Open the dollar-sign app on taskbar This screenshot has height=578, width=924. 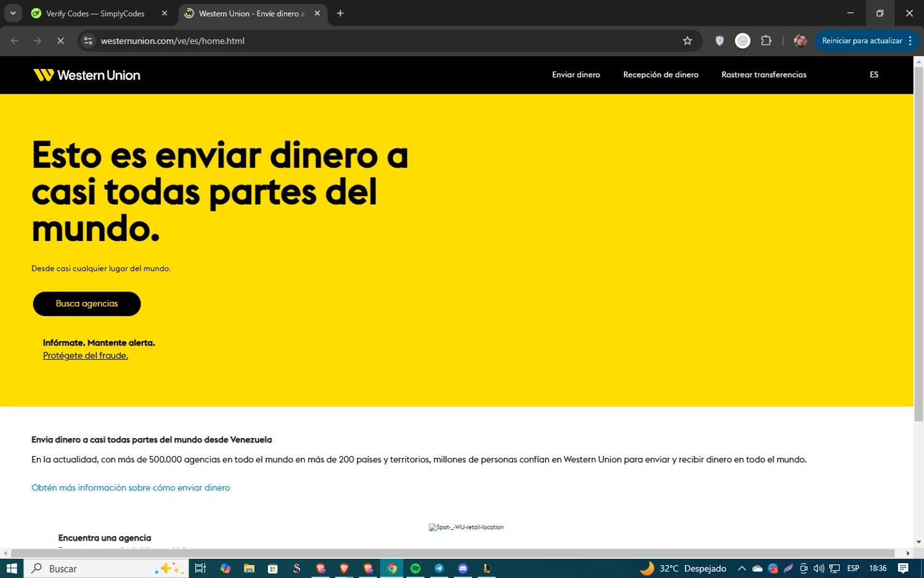(296, 568)
